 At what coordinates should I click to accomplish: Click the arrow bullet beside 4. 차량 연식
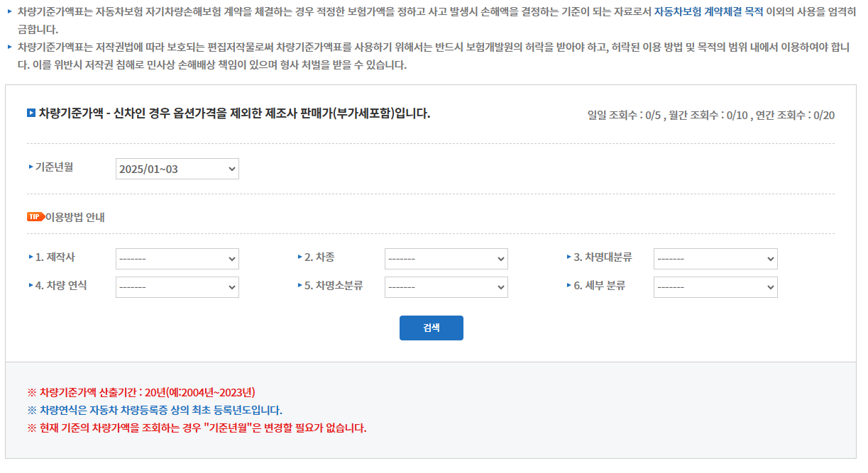[31, 285]
